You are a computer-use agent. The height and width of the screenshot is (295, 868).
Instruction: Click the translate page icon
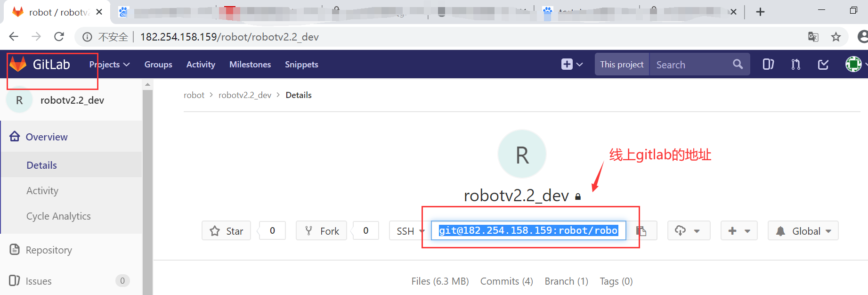click(x=813, y=37)
